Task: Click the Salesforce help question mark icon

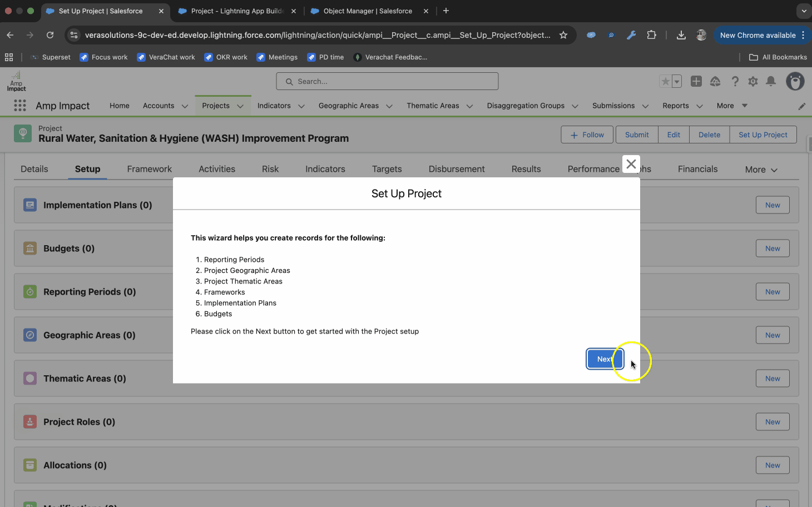Action: 735,82
